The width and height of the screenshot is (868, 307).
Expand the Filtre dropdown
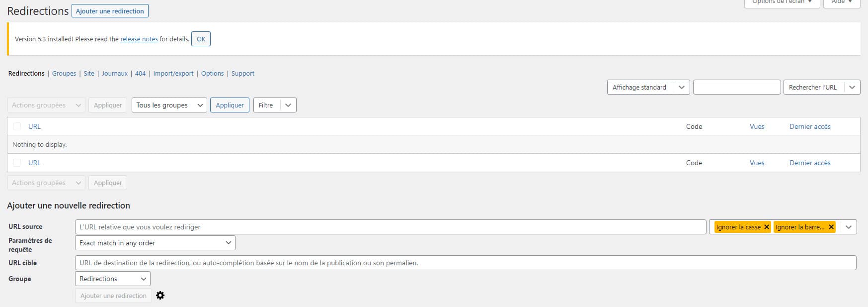point(275,105)
